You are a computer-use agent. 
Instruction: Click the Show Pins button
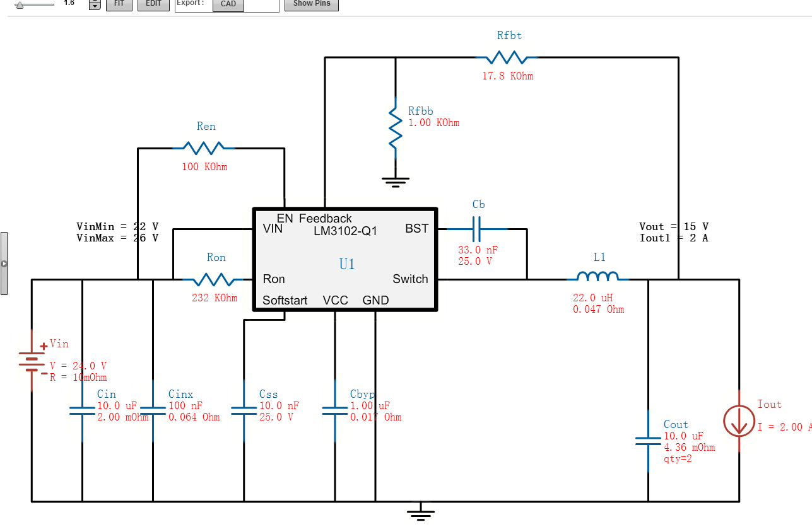tap(312, 4)
